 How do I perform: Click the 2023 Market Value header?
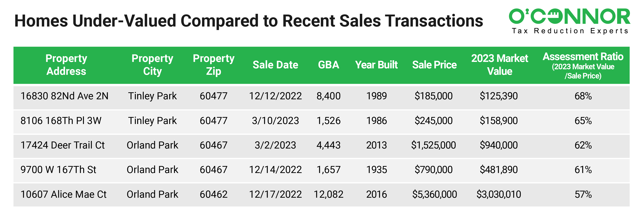pos(500,65)
